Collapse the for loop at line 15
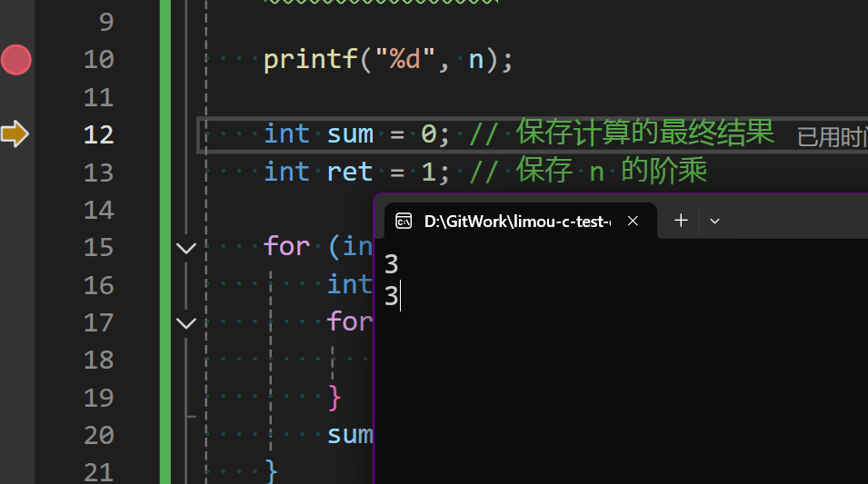Viewport: 868px width, 484px height. [x=186, y=247]
